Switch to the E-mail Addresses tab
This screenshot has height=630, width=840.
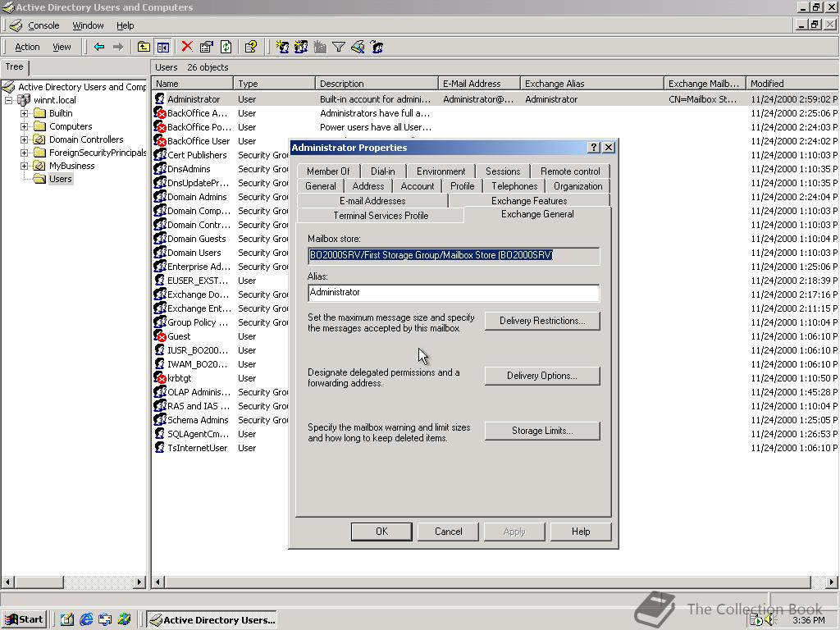click(372, 201)
